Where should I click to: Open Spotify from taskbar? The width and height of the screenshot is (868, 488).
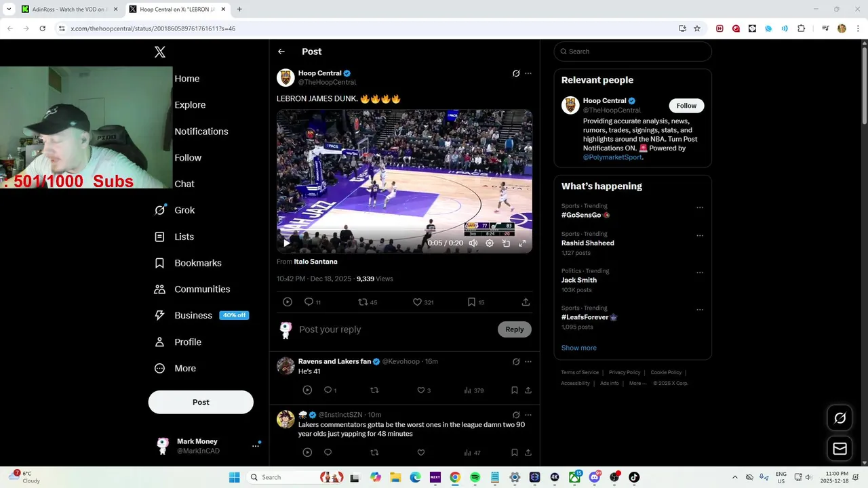[475, 477]
